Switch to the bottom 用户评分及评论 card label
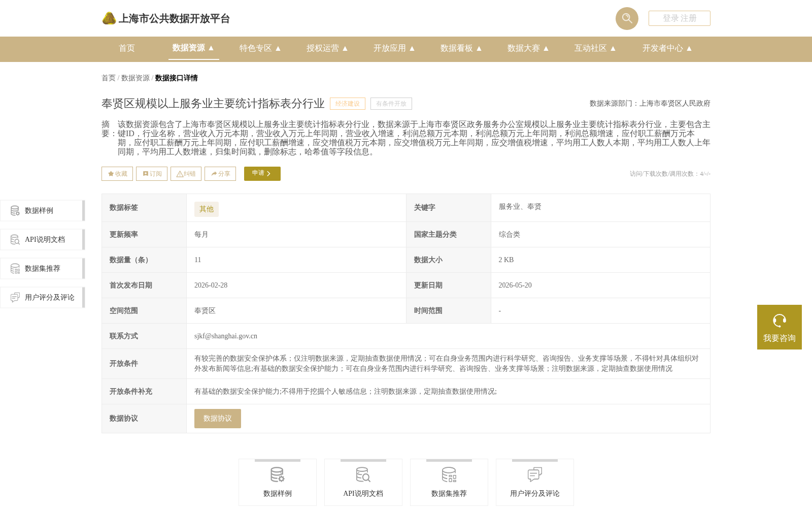The height and width of the screenshot is (508, 812). (535, 494)
